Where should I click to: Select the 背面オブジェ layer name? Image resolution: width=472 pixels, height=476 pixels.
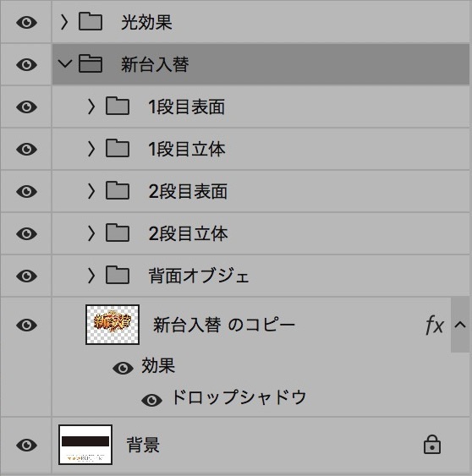(x=199, y=276)
